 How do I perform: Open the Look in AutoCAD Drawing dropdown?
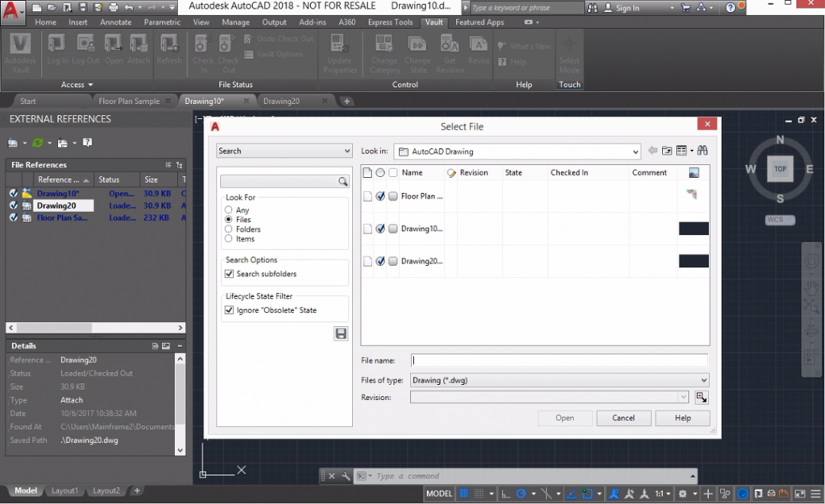tap(516, 151)
